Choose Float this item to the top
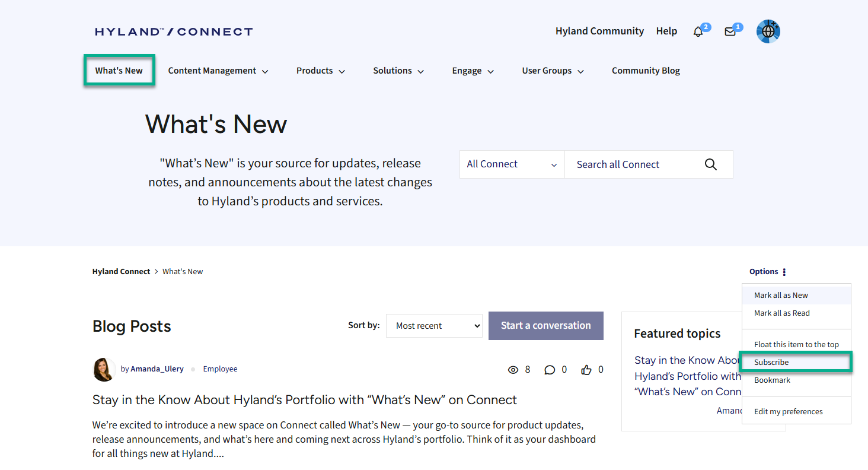The image size is (868, 470). click(x=796, y=345)
